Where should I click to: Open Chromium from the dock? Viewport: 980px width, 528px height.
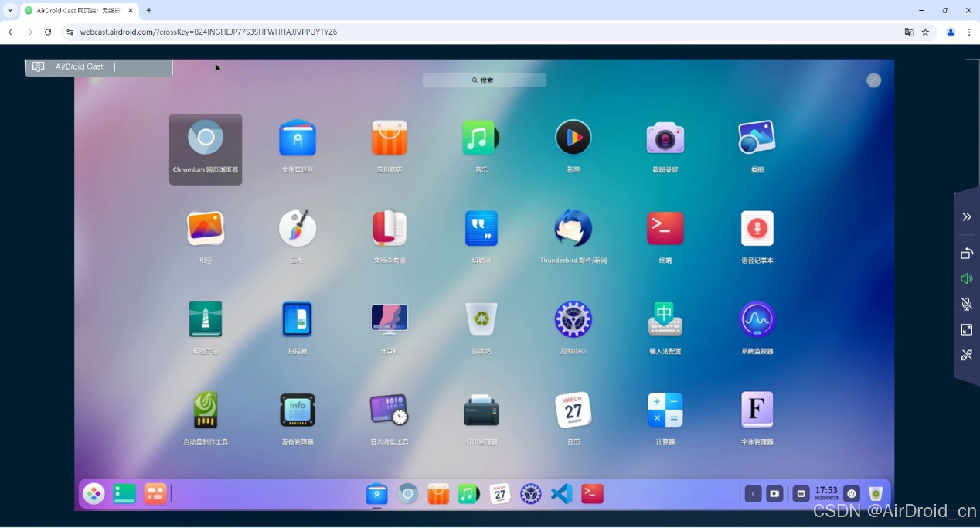click(407, 494)
